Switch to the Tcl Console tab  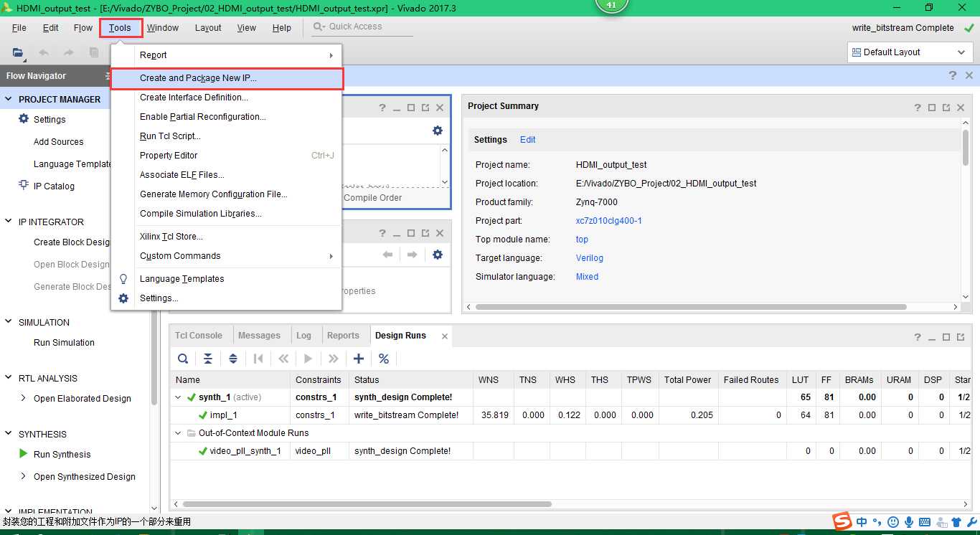pos(199,336)
